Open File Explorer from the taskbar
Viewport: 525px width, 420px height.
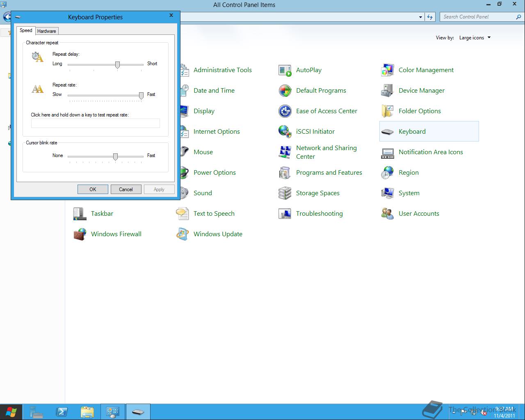[87, 412]
